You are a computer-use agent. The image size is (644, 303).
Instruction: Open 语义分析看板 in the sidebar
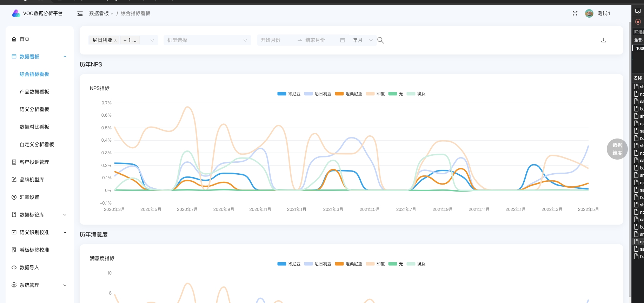click(x=34, y=109)
